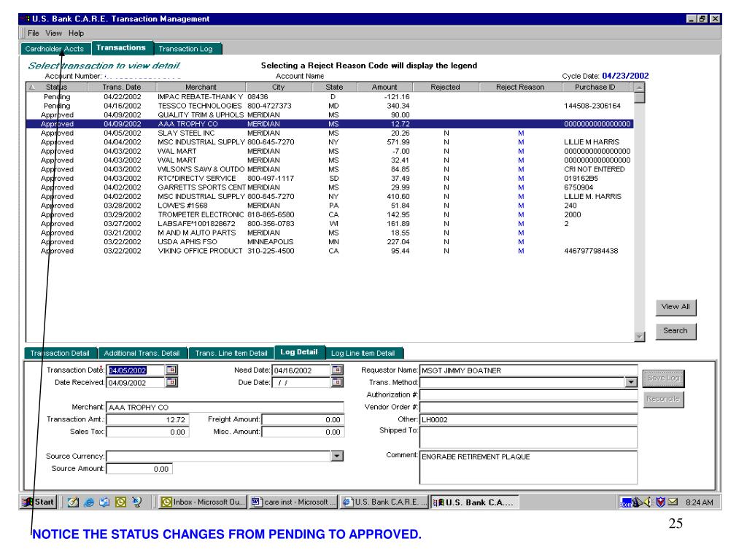Screen dimensions: 747x560
Task: Select the TESSCO TECHNOLOGIES transaction row
Action: (330, 106)
